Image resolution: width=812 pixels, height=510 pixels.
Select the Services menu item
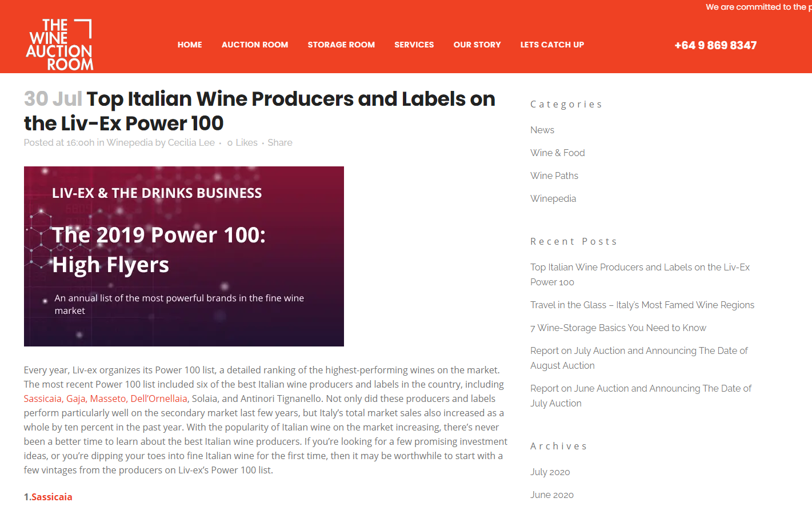[x=414, y=45]
